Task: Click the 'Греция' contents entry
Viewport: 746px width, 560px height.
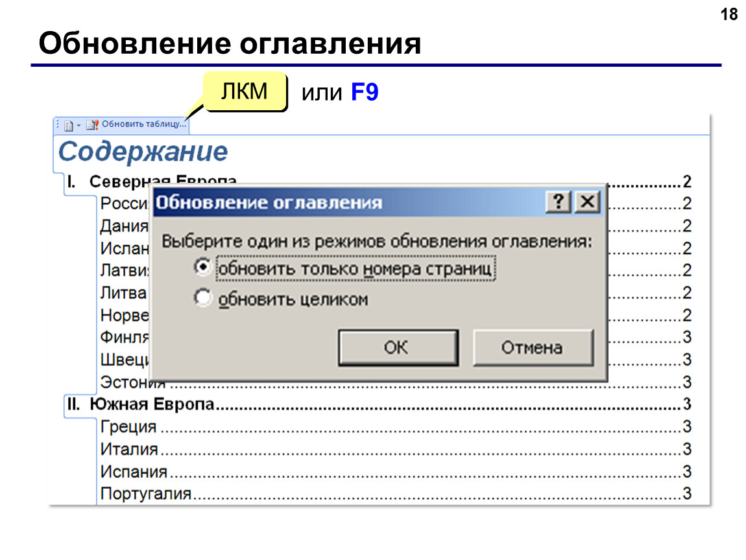Action: (x=395, y=426)
